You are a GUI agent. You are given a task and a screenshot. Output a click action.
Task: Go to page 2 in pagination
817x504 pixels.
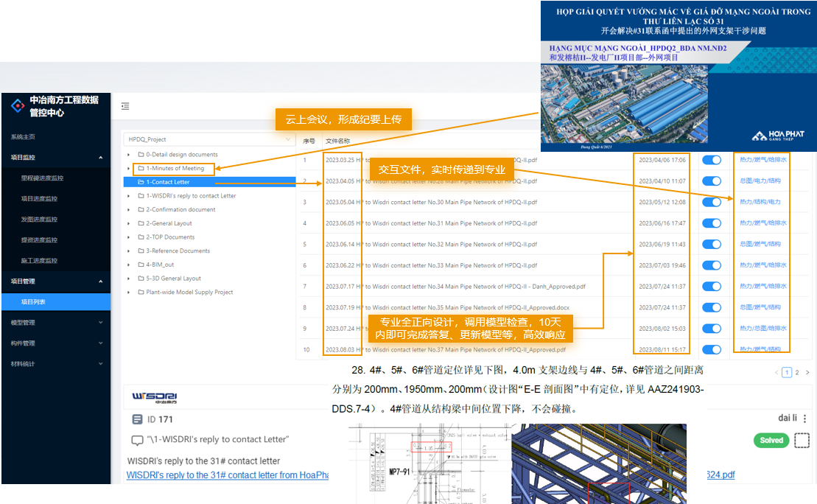point(796,372)
